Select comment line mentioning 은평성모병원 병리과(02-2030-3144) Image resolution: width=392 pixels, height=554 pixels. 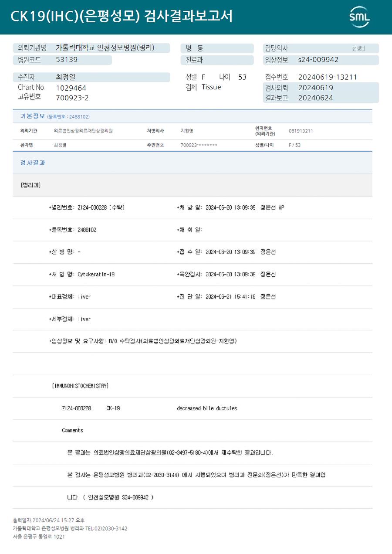pyautogui.click(x=196, y=475)
